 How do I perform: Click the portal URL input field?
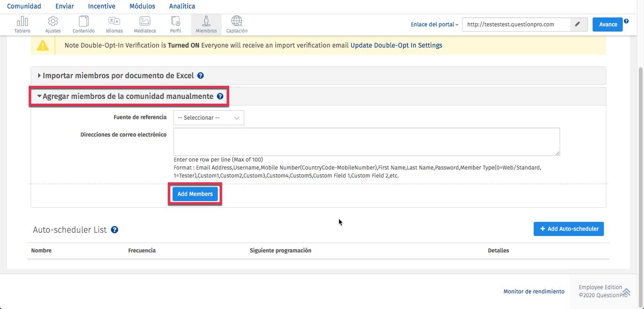click(x=516, y=24)
